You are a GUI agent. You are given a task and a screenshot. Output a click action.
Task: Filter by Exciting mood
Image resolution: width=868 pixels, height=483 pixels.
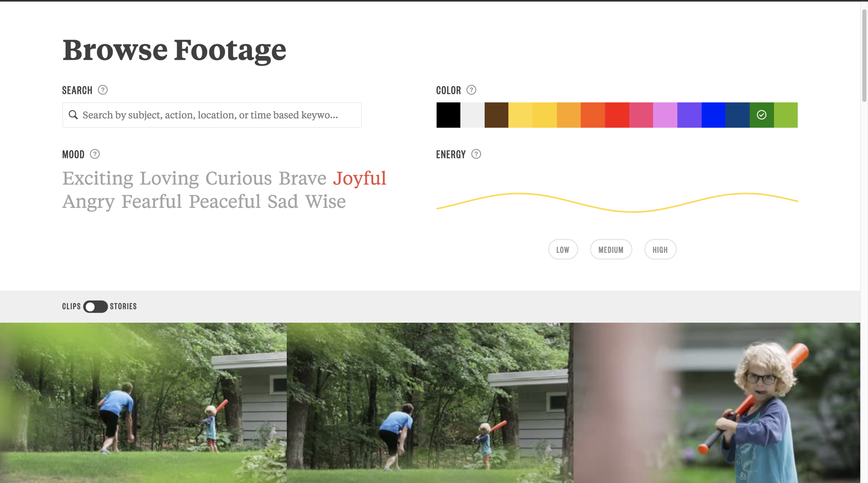pos(98,178)
